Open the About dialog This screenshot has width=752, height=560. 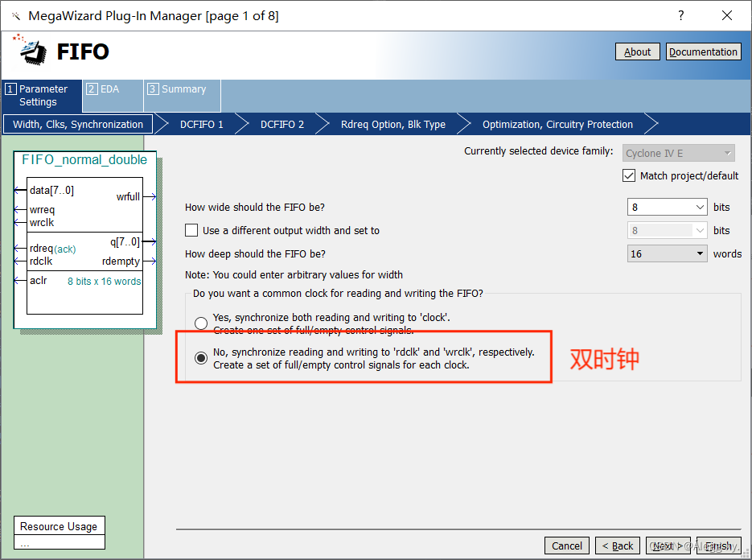[637, 51]
